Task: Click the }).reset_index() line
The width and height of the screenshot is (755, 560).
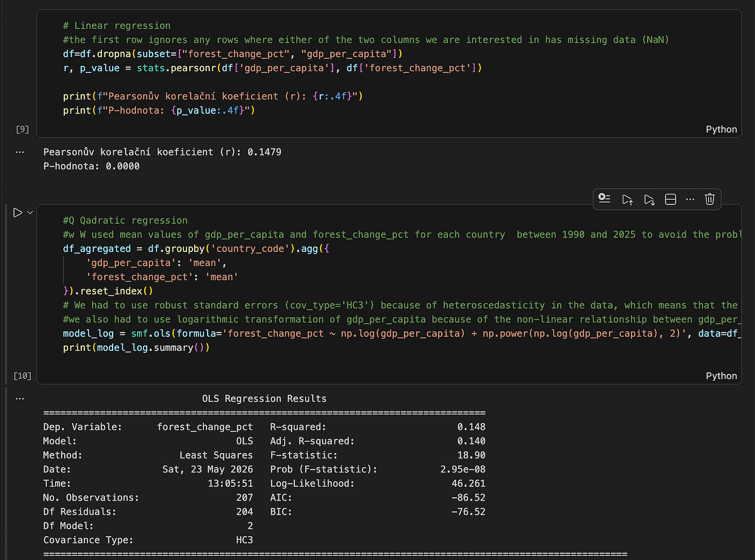Action: (108, 291)
